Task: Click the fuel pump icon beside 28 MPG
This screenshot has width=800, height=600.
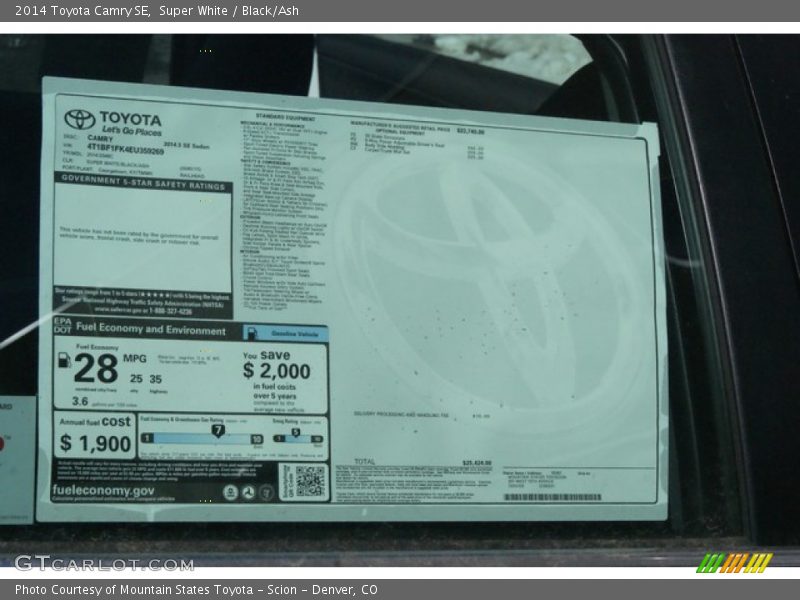Action: click(x=64, y=360)
